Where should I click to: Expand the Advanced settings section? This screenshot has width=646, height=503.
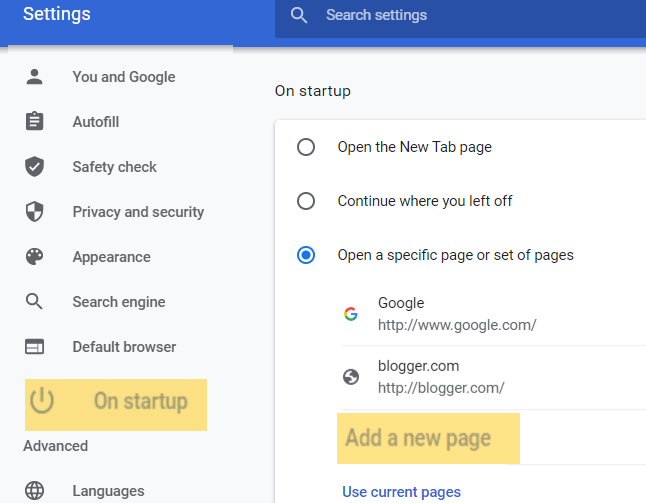click(56, 446)
